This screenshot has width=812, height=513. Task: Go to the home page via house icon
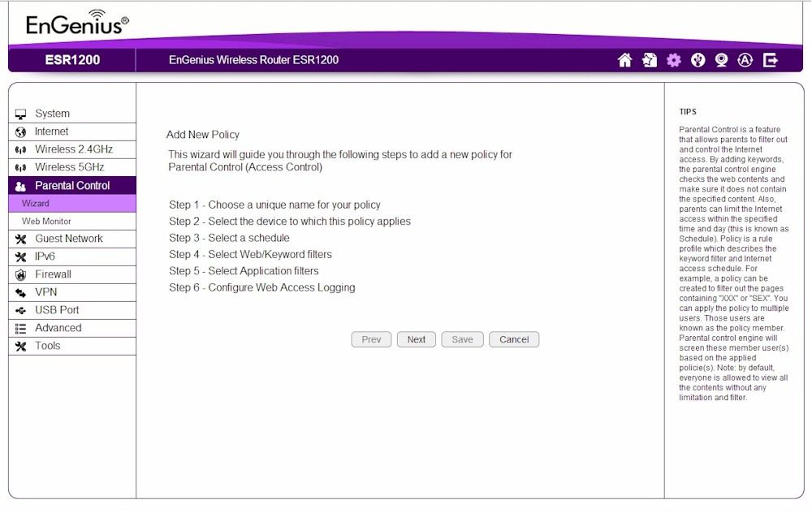[x=624, y=60]
